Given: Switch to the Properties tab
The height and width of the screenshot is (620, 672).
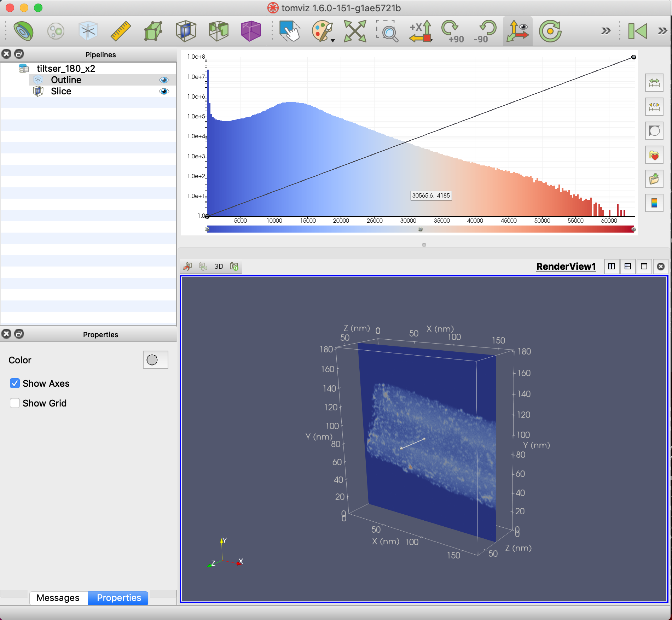Looking at the screenshot, I should pyautogui.click(x=119, y=598).
